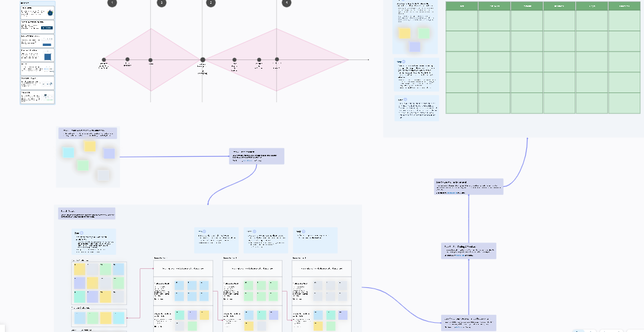Select the first thumbnail card with the globe image
Screen dimensions: 644x332
[x=37, y=12]
